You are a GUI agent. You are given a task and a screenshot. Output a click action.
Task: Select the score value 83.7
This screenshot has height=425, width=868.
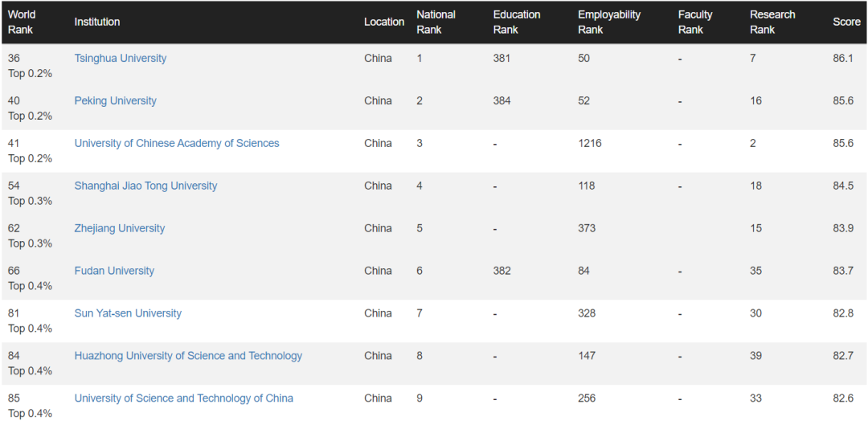(x=843, y=272)
